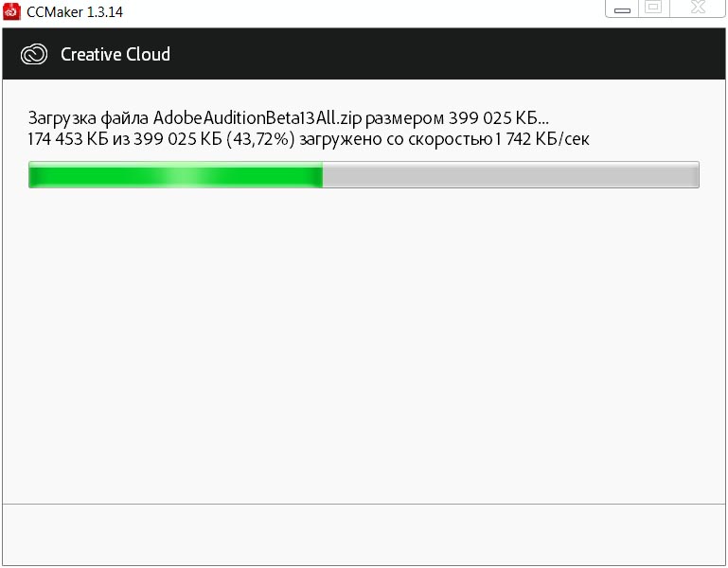Click the green filled part of progress bar
Image resolution: width=728 pixels, height=568 pixels.
[x=175, y=174]
